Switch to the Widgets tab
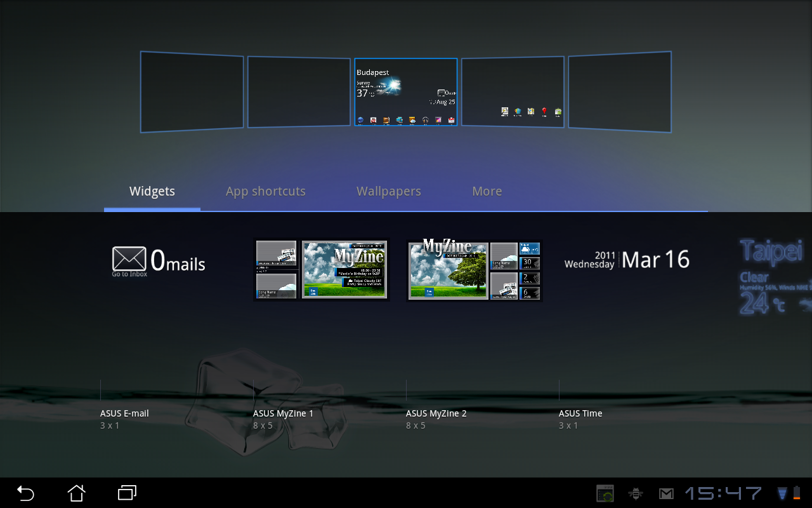812x508 pixels. pyautogui.click(x=152, y=191)
